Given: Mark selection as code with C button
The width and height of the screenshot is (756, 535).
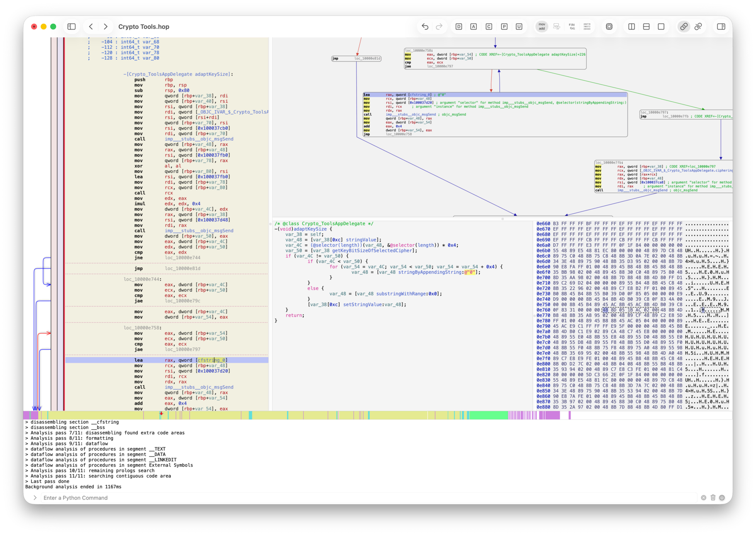Looking at the screenshot, I should pyautogui.click(x=489, y=27).
